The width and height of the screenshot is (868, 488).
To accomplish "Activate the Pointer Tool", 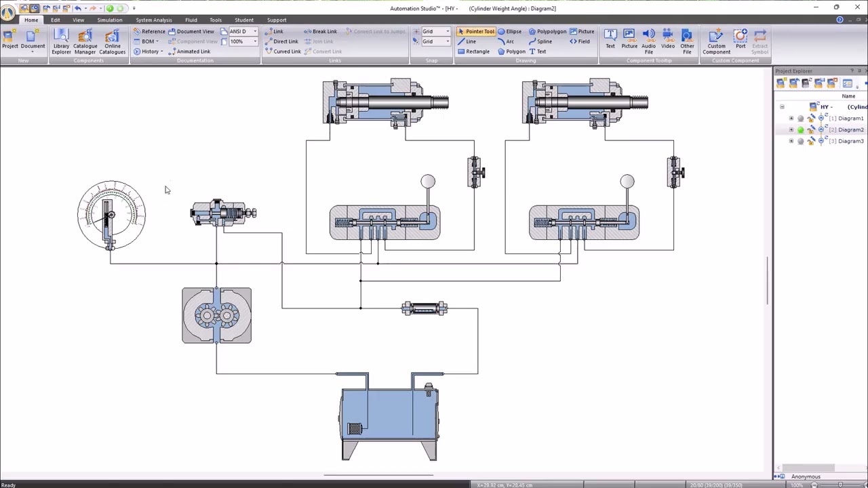I will (x=475, y=31).
